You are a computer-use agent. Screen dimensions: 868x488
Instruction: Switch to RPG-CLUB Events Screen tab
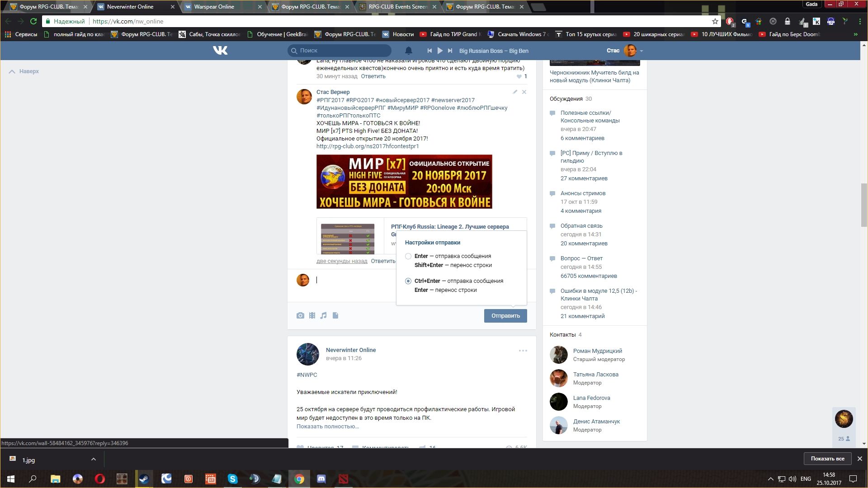click(x=397, y=7)
